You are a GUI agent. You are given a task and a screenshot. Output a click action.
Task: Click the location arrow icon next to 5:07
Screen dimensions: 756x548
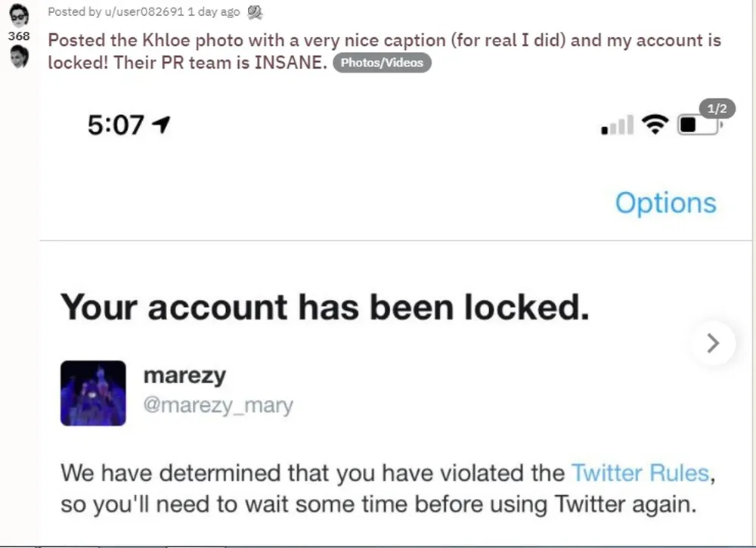(x=161, y=125)
